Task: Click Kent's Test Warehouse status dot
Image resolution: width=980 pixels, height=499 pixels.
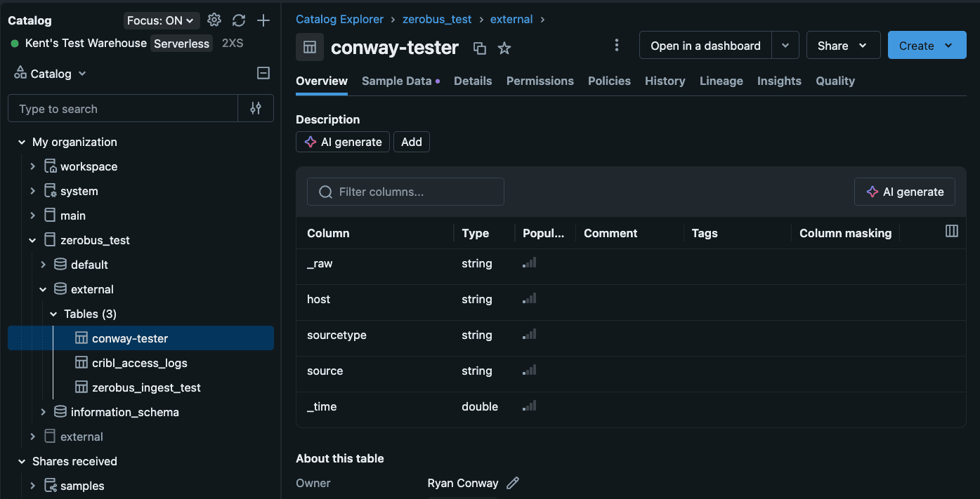Action: [x=15, y=44]
